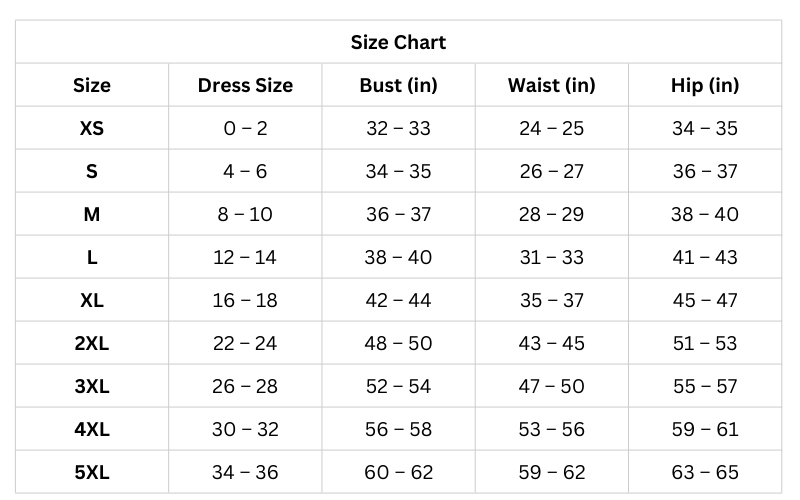This screenshot has height=500, width=800.
Task: Select waist measurement 26 – 27 cell
Action: click(551, 171)
